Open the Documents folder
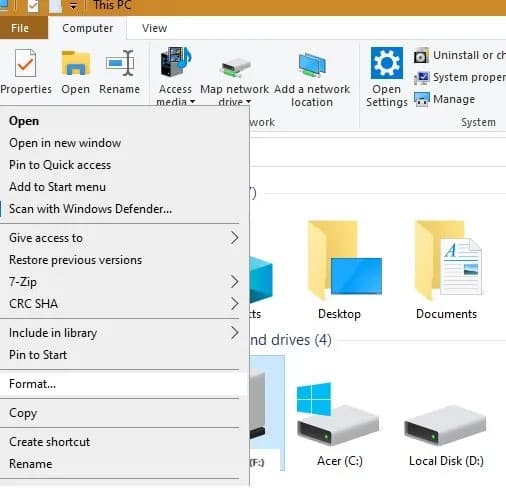The image size is (506, 490). (x=447, y=270)
